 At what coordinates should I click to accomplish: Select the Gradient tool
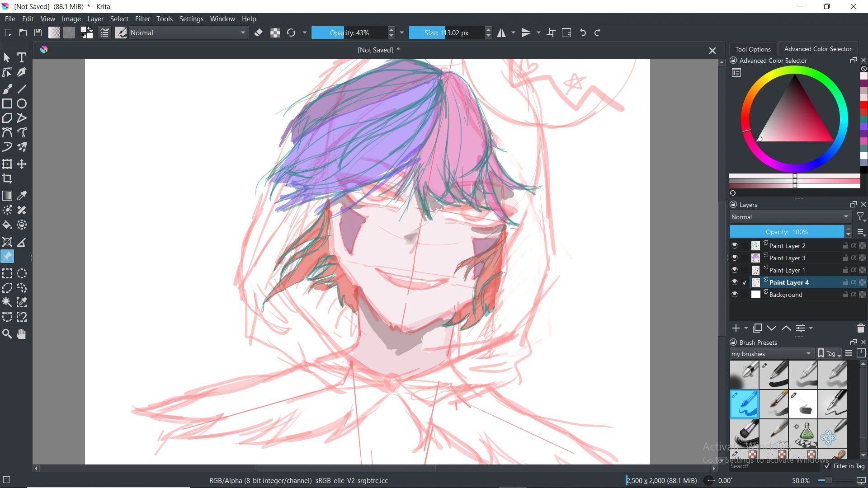tap(7, 195)
